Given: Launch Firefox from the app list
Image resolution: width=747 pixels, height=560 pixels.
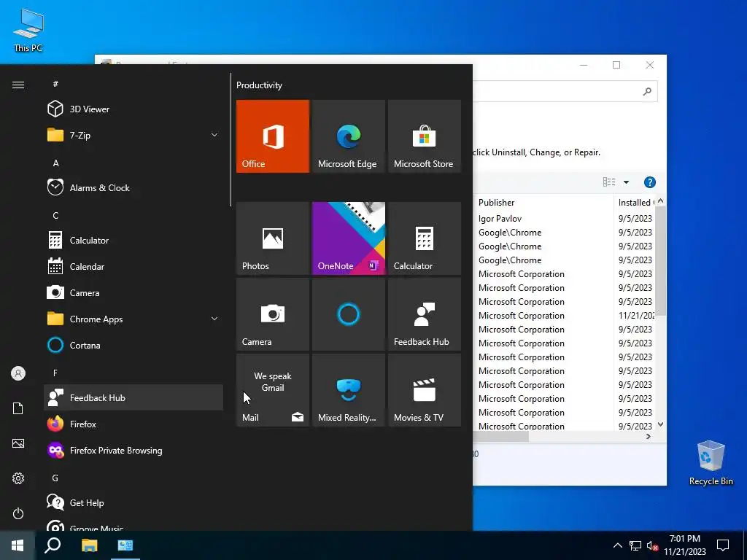Looking at the screenshot, I should pyautogui.click(x=133, y=424).
